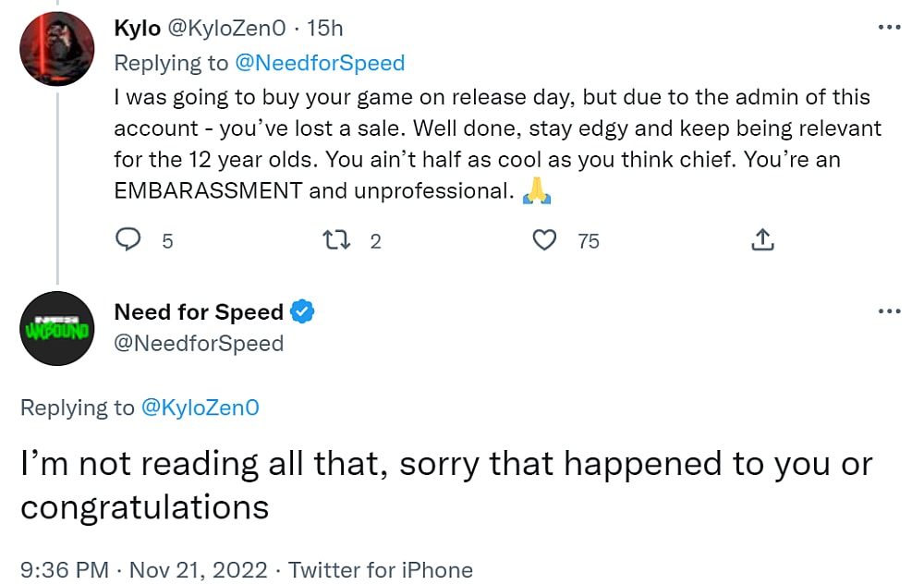Open the reply icon on Kylo's tweet

(x=128, y=239)
